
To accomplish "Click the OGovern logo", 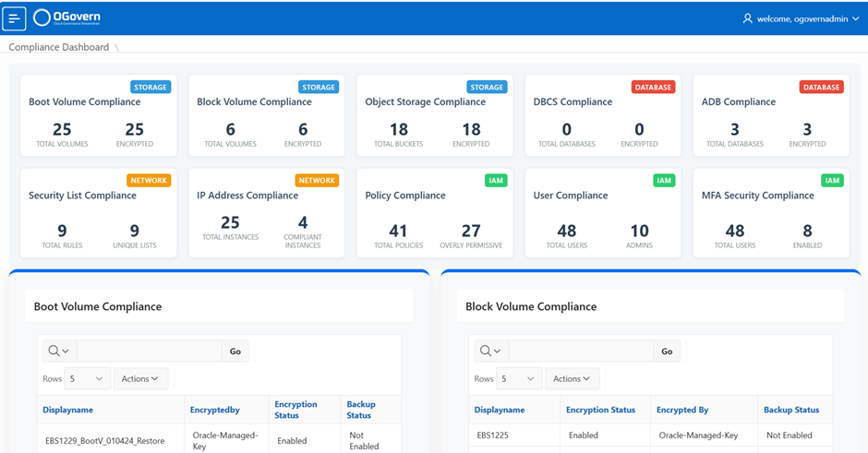I will tap(67, 18).
